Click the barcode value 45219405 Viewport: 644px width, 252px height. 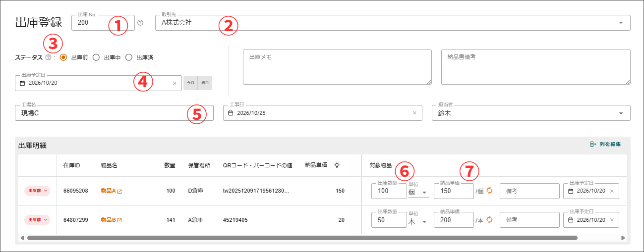coord(235,220)
